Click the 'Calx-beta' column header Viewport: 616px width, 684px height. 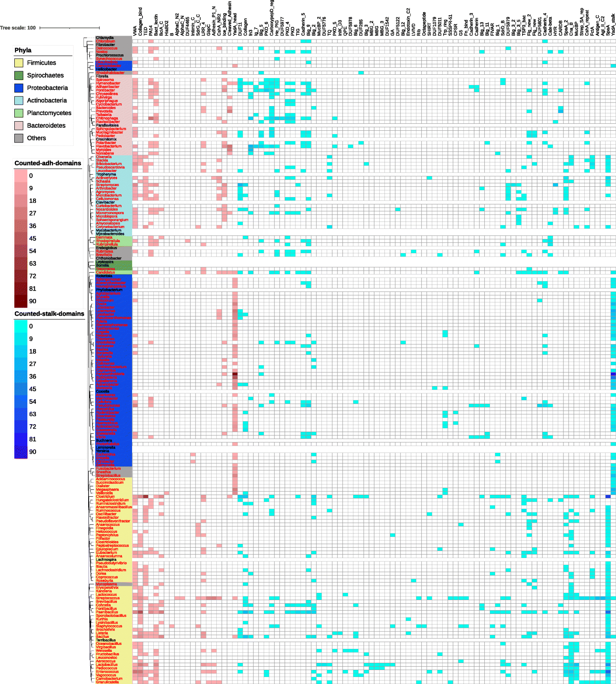(550, 26)
